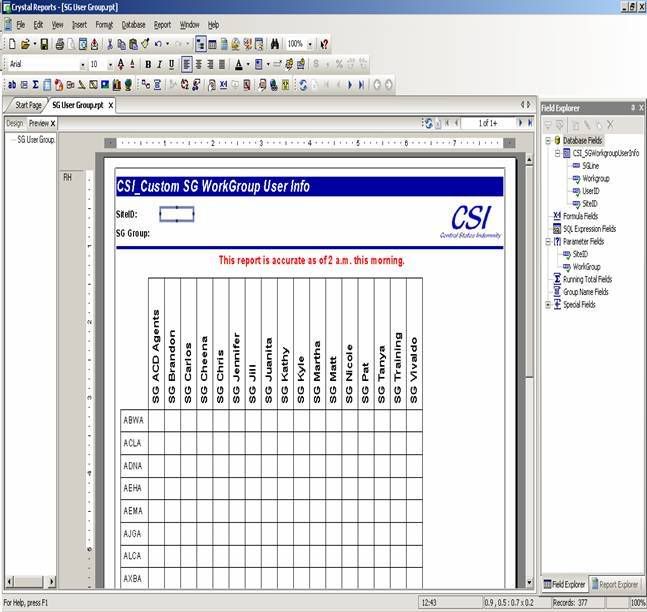The height and width of the screenshot is (612, 647).
Task: Select Formula Fields in Field Explorer
Action: (x=580, y=216)
